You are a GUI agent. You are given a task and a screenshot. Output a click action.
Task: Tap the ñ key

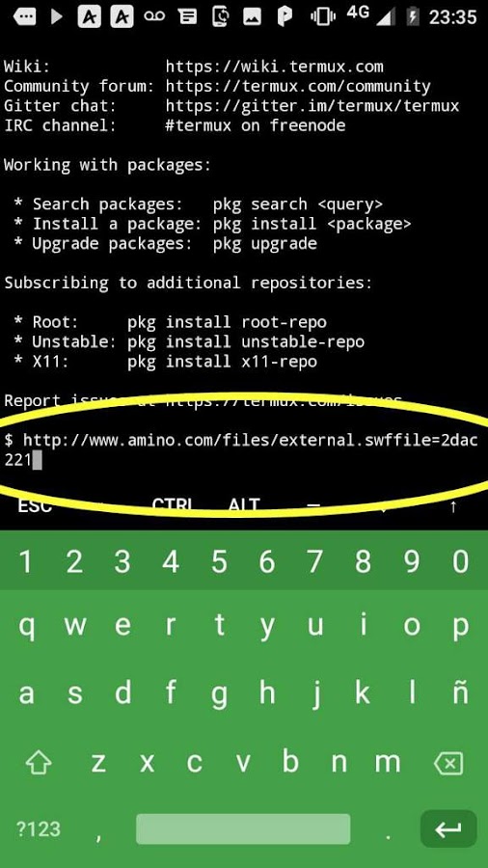pyautogui.click(x=460, y=692)
